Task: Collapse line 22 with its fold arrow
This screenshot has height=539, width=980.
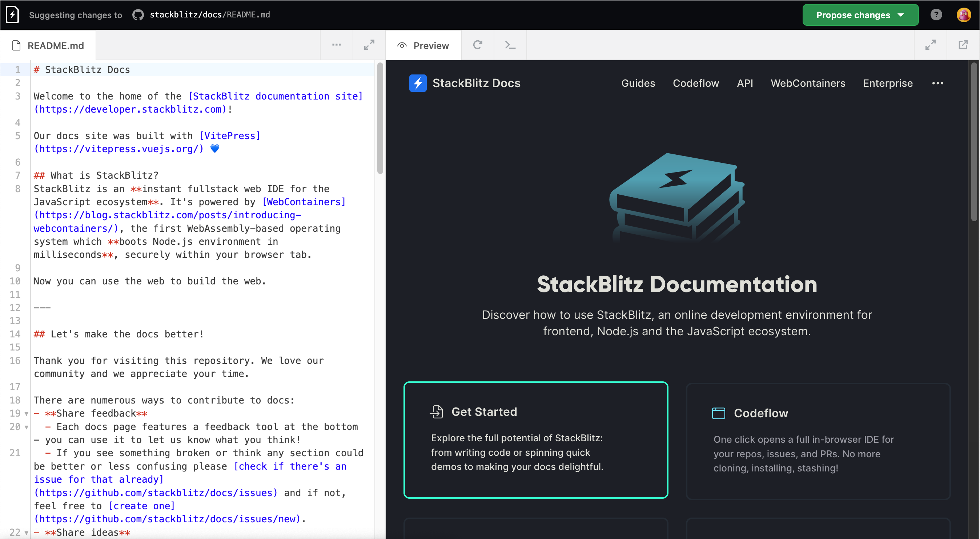Action: click(26, 533)
